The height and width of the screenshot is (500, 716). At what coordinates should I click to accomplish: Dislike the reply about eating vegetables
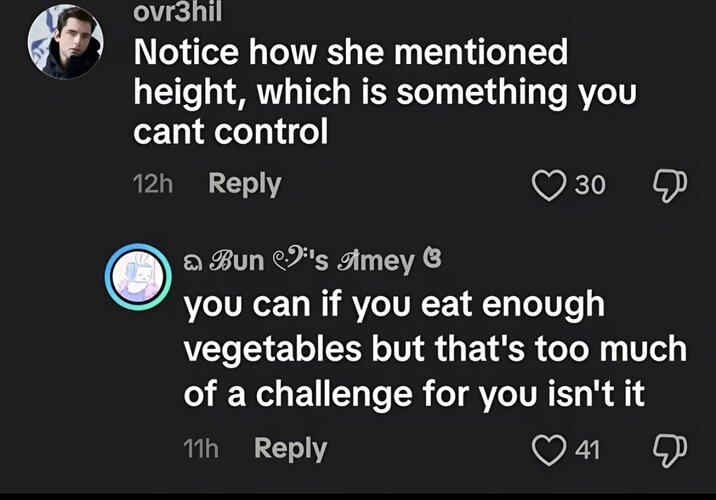[670, 451]
